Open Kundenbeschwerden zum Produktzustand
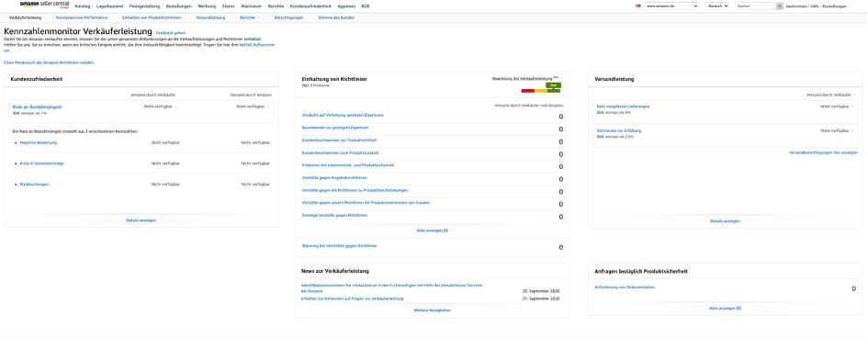Screen dimensions: 868x338 tap(339, 152)
